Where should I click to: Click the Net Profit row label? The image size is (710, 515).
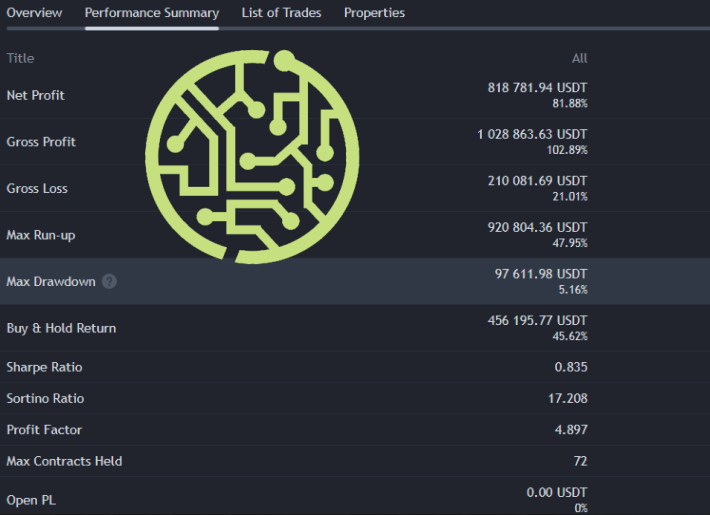(x=35, y=95)
